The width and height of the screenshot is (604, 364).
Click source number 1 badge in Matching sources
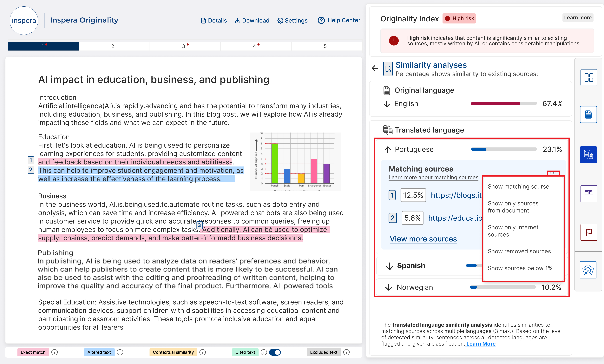click(392, 195)
